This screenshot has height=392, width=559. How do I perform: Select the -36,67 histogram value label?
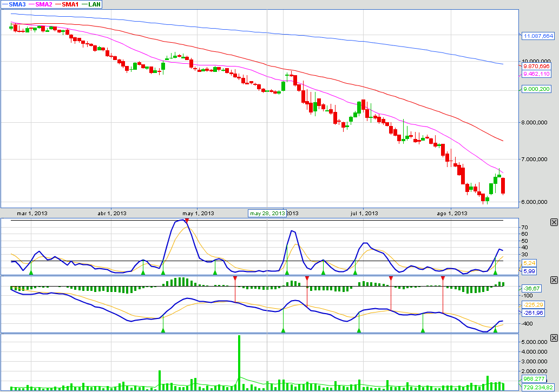[531, 289]
